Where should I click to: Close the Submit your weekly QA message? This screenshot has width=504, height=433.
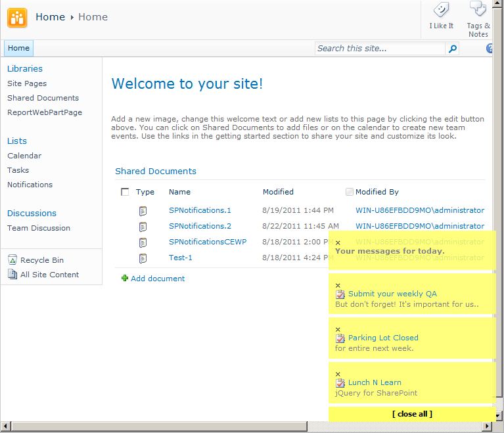(x=338, y=285)
